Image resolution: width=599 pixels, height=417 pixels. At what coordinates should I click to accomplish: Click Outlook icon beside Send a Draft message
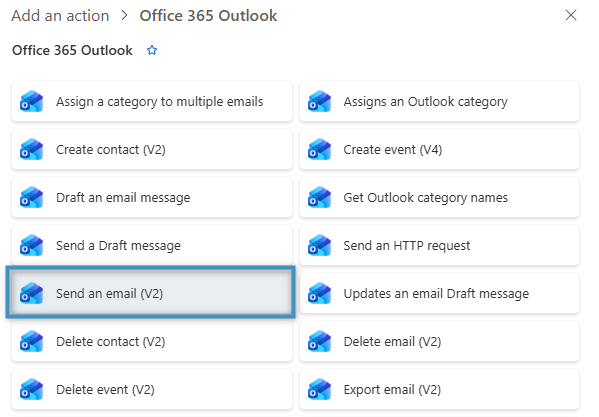[x=31, y=246]
